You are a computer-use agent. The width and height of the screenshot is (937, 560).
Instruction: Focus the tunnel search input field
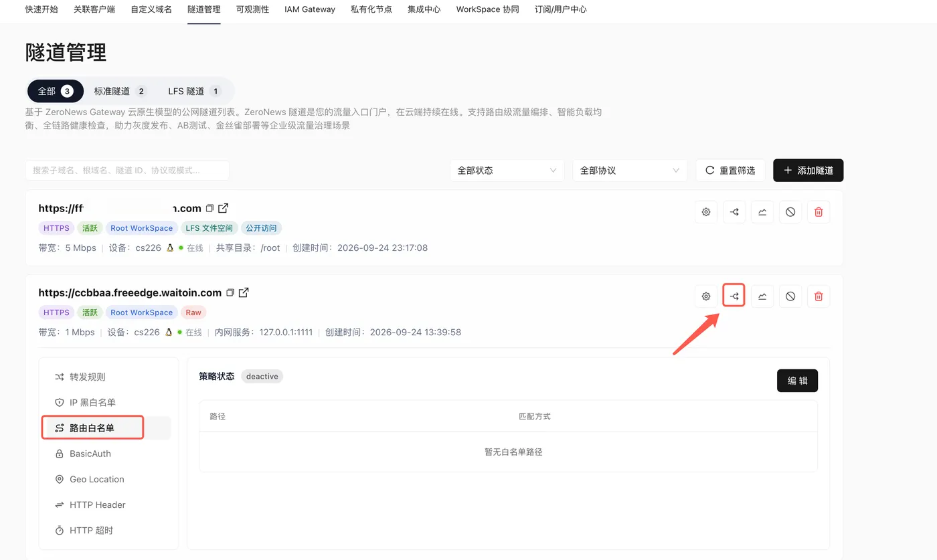pyautogui.click(x=127, y=171)
